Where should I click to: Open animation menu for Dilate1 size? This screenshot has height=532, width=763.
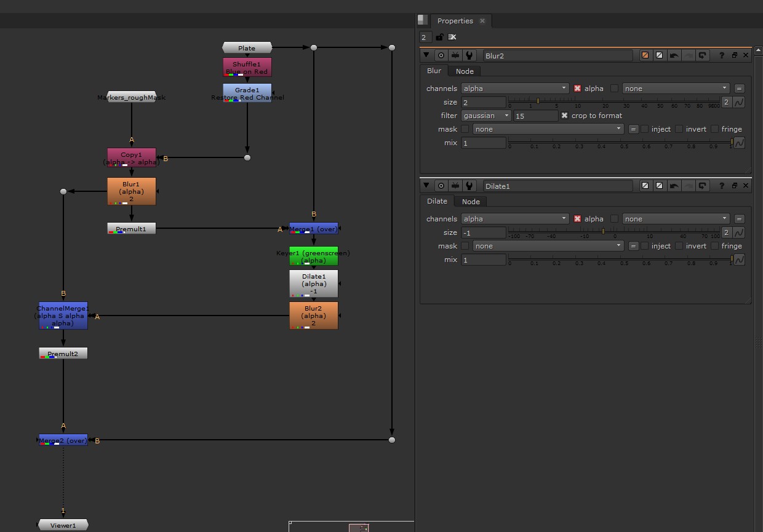pos(739,232)
